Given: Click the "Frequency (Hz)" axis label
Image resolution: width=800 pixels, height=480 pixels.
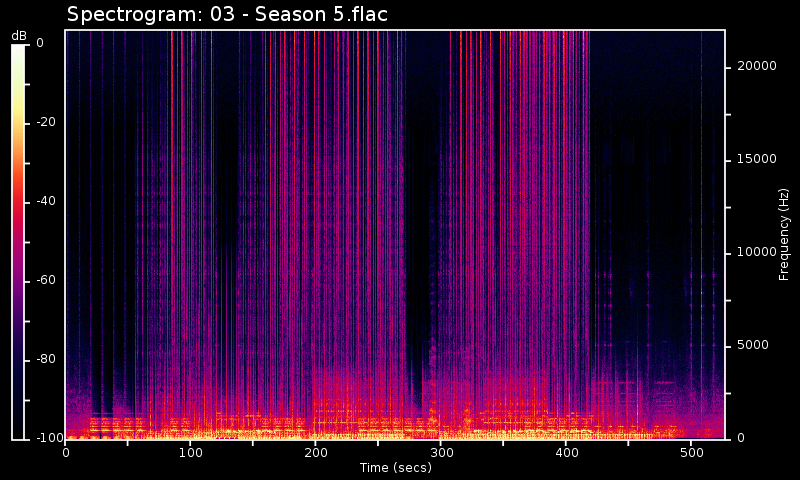Looking at the screenshot, I should 785,234.
